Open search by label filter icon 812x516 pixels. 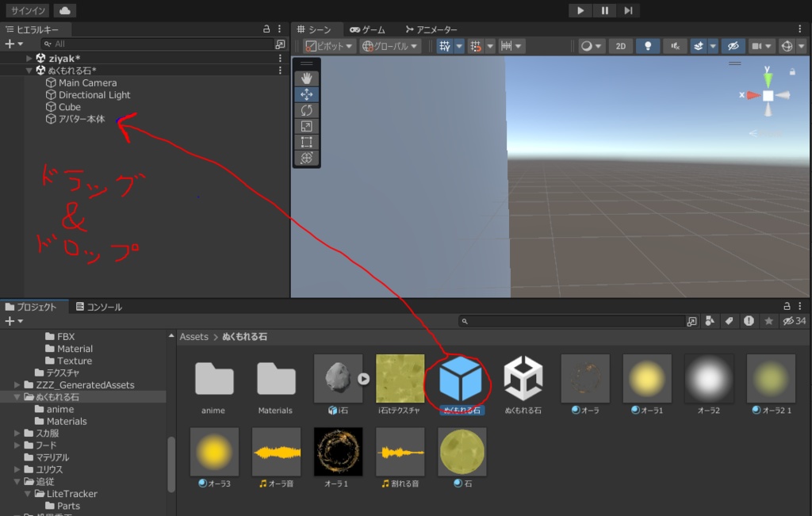point(730,321)
